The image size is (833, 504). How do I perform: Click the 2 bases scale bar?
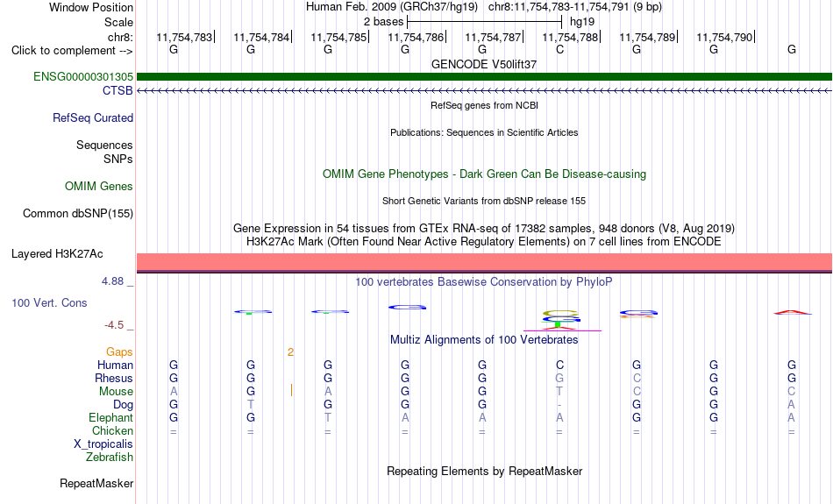click(484, 22)
